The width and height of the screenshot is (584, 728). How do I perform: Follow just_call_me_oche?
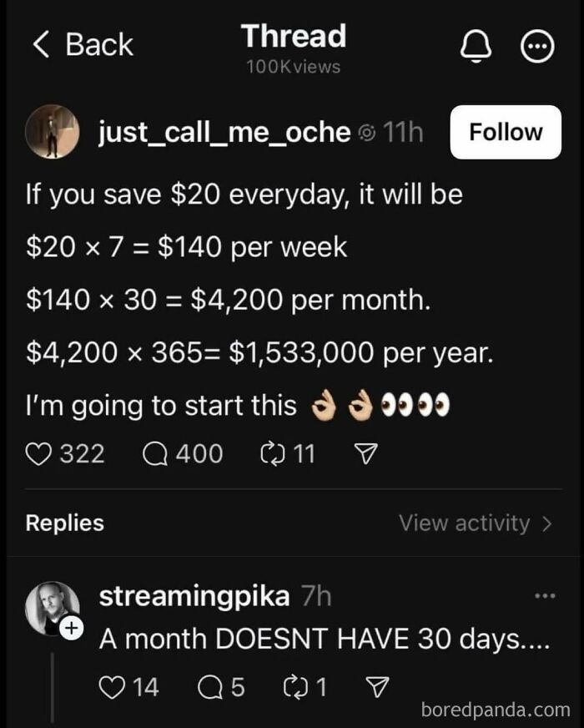505,132
